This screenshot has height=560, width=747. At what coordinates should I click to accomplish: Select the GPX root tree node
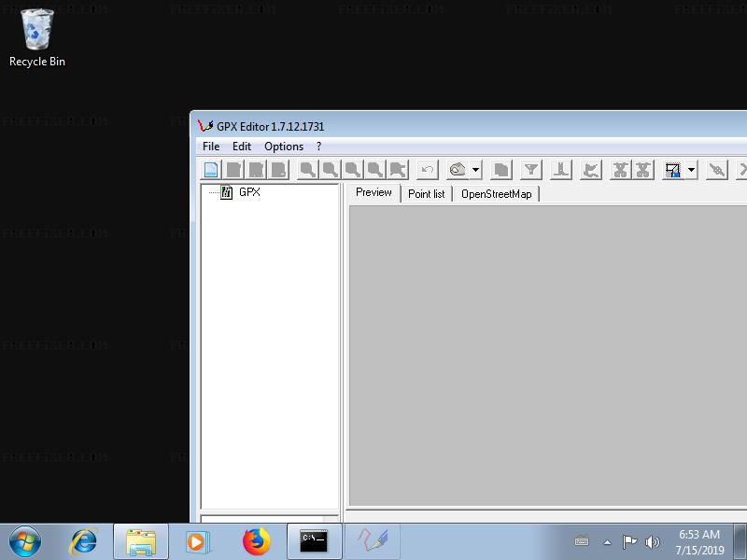[x=249, y=192]
